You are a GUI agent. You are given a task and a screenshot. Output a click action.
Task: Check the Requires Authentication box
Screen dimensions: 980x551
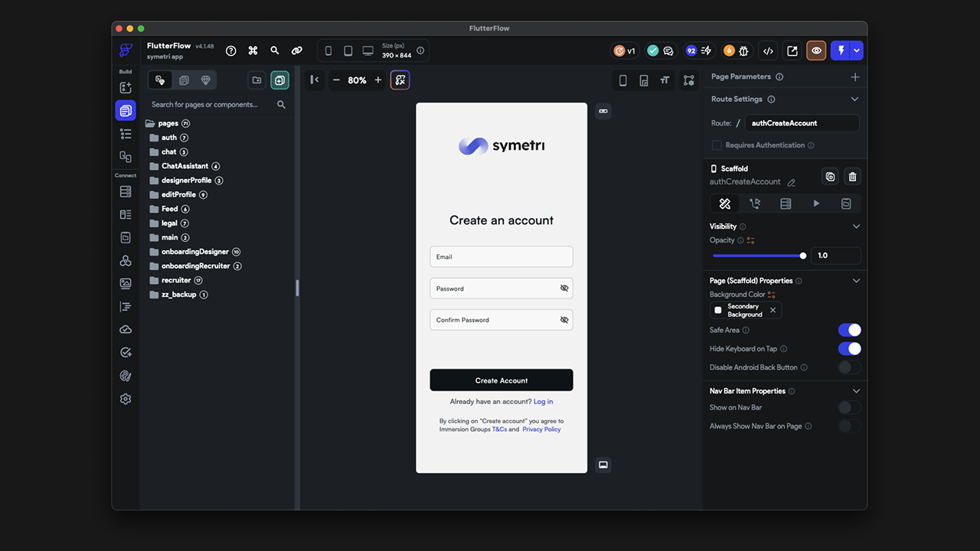click(x=717, y=145)
